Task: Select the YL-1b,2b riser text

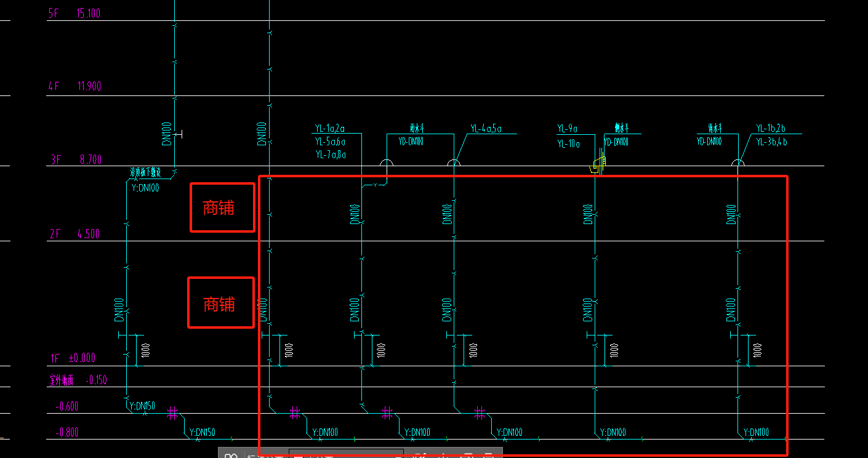Action: point(771,129)
